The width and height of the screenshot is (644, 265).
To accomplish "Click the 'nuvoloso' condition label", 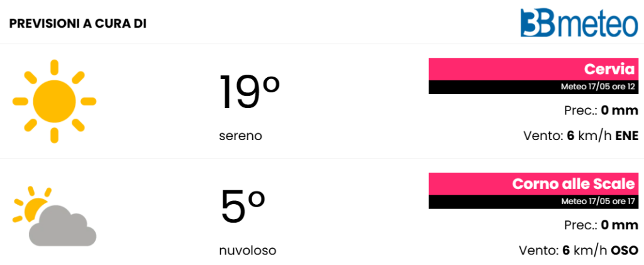I will [x=248, y=250].
